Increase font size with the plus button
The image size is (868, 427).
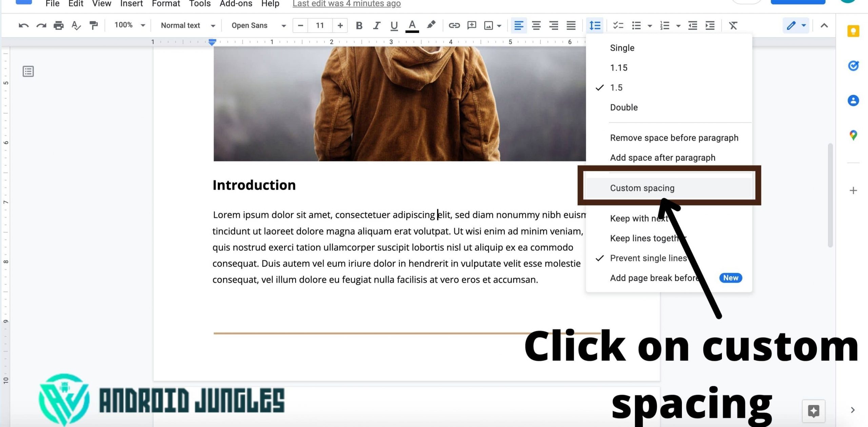click(x=340, y=25)
